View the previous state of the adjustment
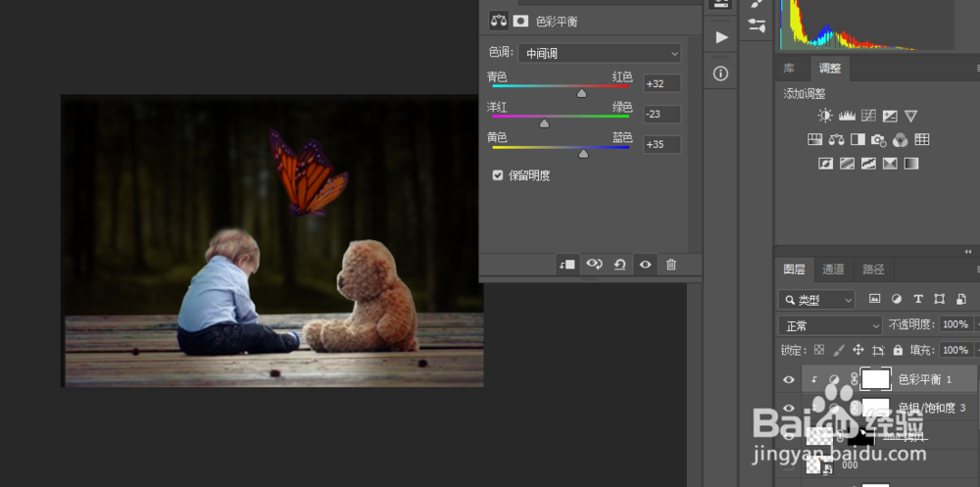The image size is (980, 487). [594, 265]
